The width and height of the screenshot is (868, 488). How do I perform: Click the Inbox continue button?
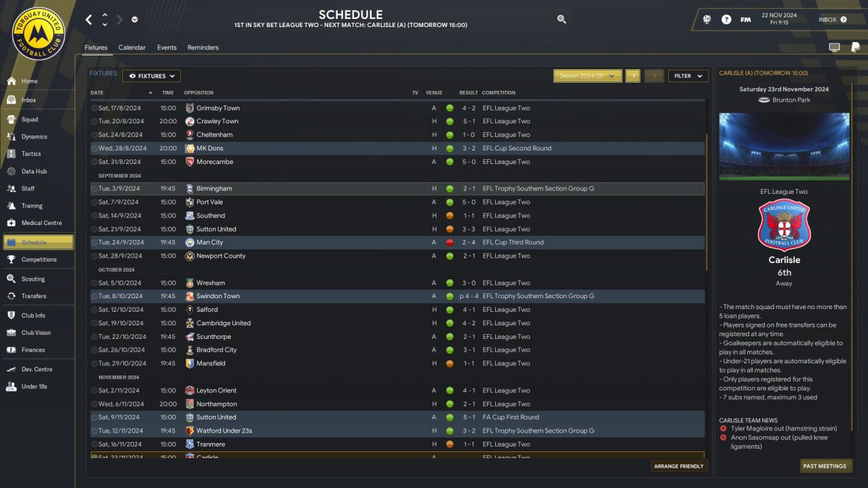click(x=831, y=20)
